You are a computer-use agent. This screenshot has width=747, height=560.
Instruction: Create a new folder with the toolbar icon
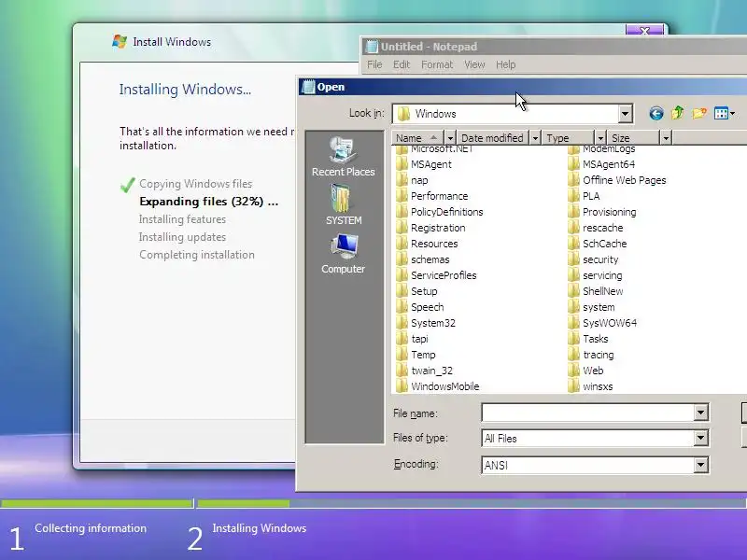coord(698,113)
